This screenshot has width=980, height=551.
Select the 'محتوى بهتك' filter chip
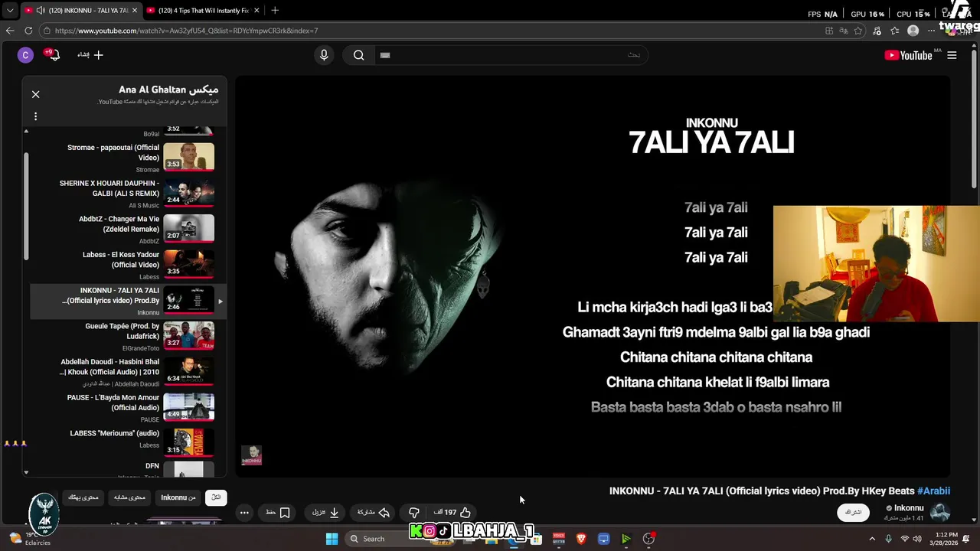coord(83,497)
